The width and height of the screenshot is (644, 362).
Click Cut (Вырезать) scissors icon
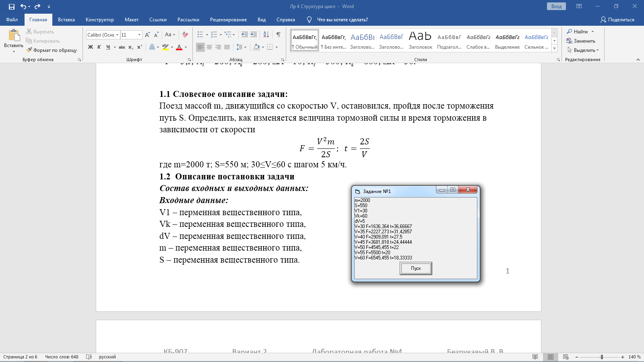tap(29, 31)
